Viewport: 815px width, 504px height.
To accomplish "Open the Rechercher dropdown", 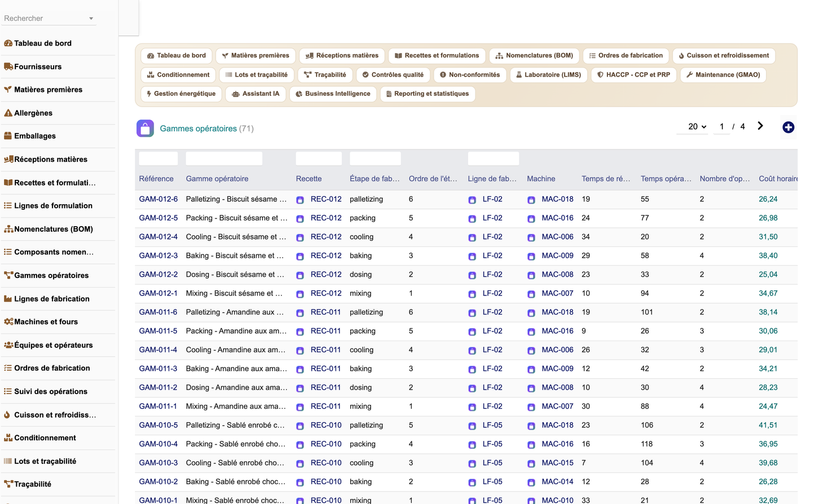I will pos(49,19).
